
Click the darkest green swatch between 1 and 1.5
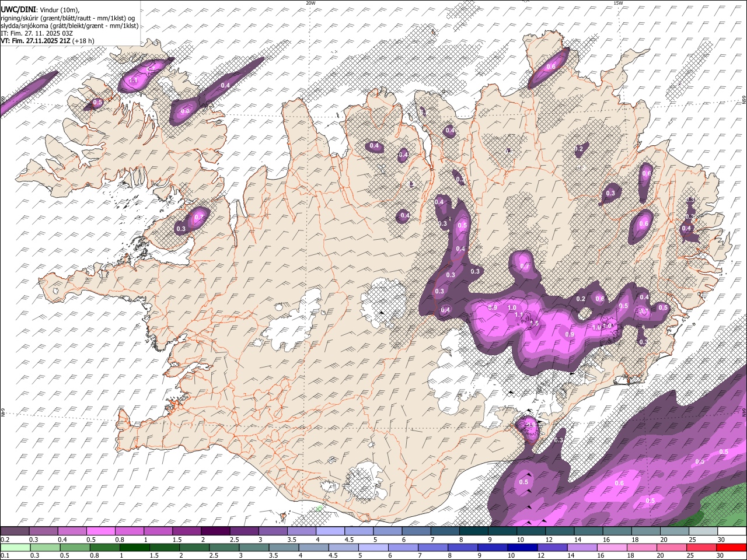(x=134, y=547)
